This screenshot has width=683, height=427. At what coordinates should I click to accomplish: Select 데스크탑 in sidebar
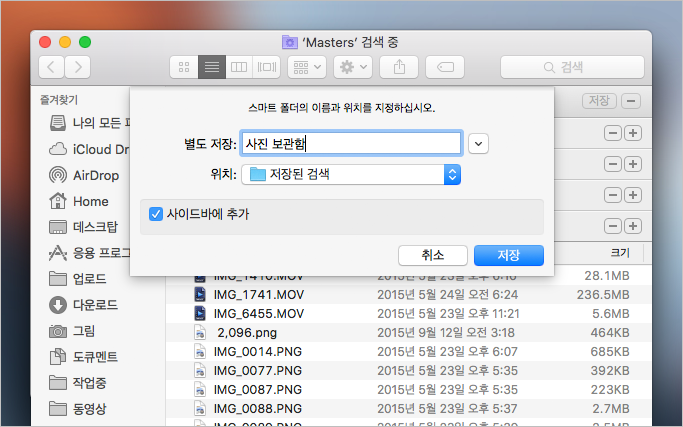[x=84, y=227]
